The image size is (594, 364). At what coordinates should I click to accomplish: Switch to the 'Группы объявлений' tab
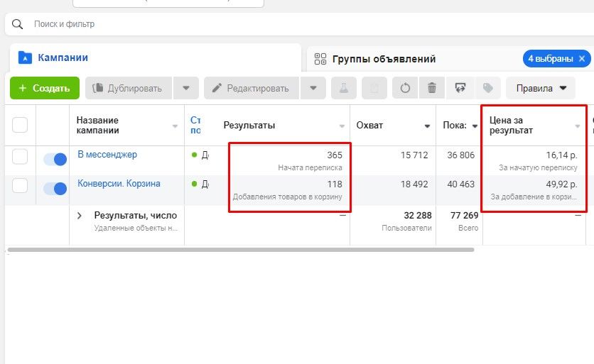(384, 59)
